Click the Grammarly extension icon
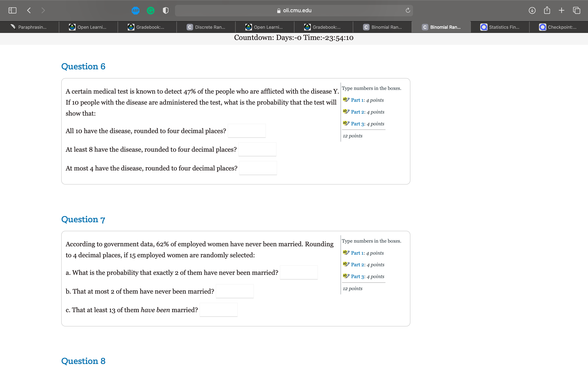 click(151, 10)
